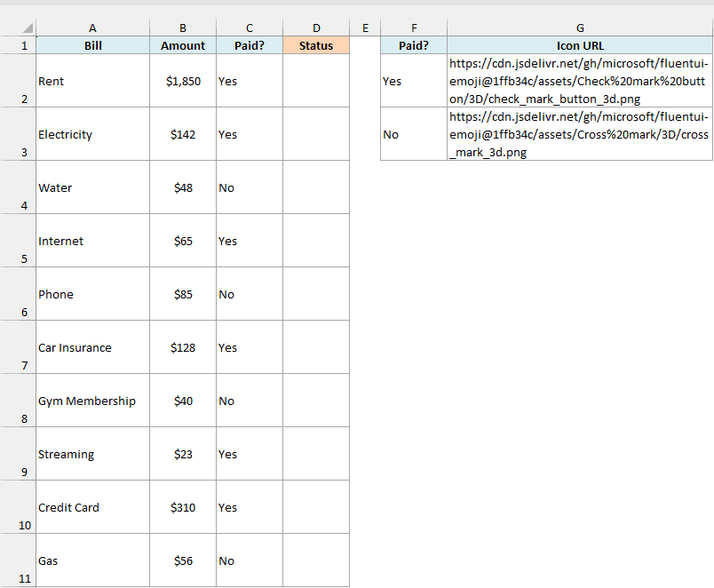Click the Select All corner triangle
The image size is (714, 588).
pyautogui.click(x=28, y=28)
